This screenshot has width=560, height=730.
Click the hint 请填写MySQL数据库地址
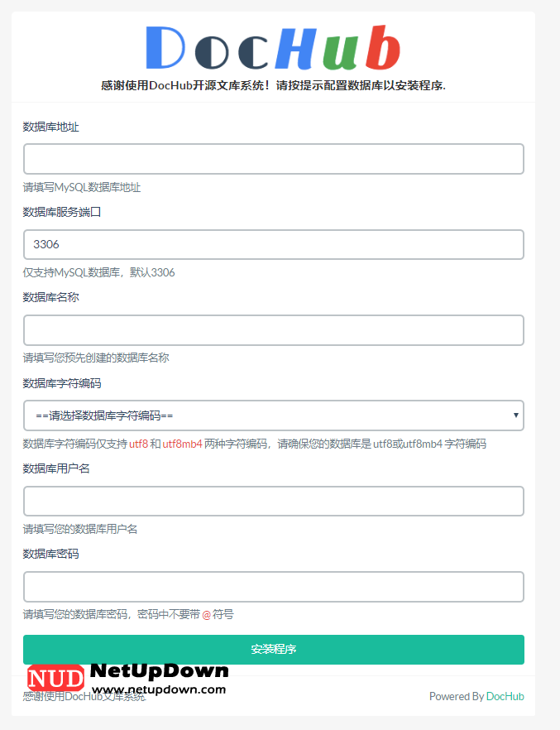point(82,187)
